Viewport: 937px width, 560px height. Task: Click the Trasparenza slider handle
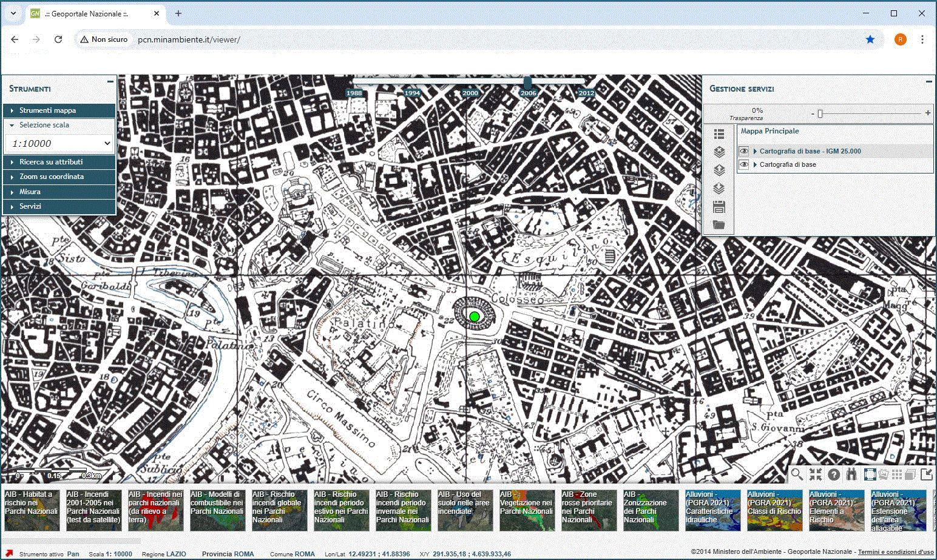tap(820, 113)
